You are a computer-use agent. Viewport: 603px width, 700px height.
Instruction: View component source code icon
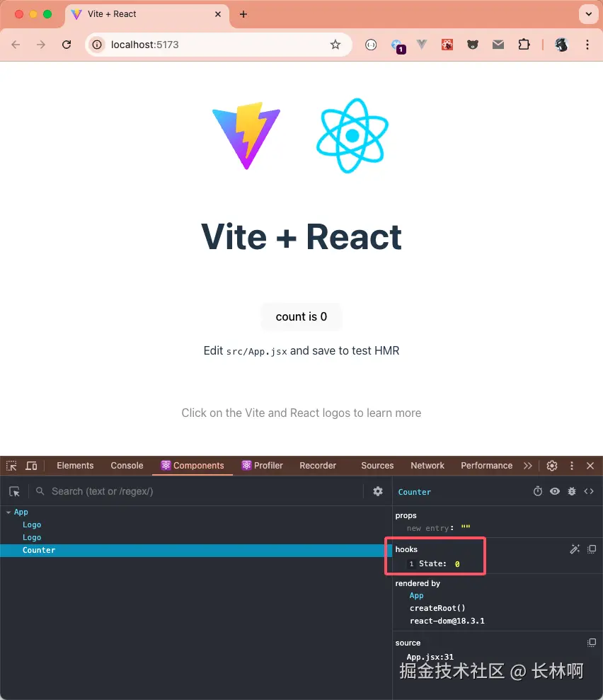coord(589,491)
